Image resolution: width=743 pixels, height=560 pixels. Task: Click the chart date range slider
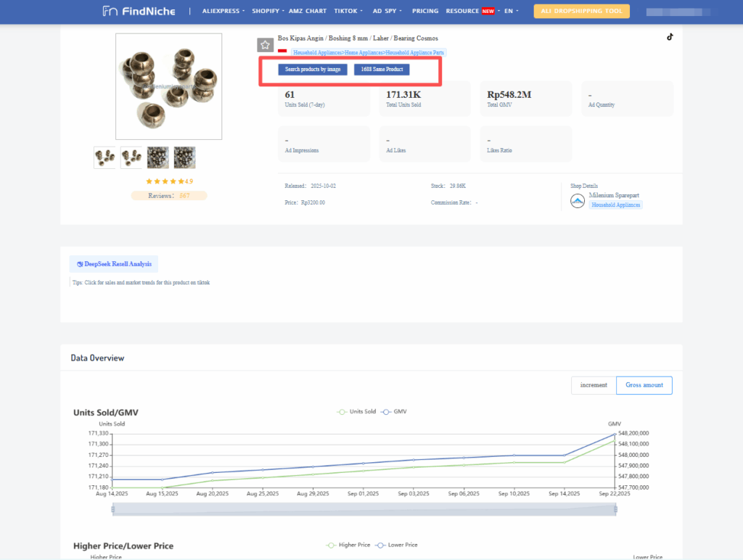click(x=364, y=509)
